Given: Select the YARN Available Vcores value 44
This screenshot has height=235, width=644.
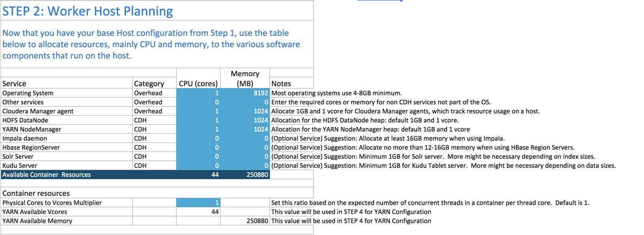Looking at the screenshot, I should click(198, 212).
